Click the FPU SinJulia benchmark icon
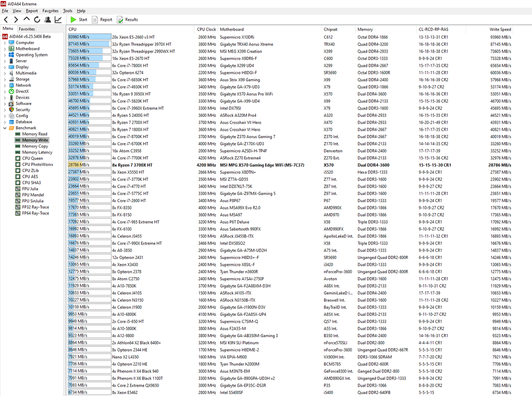Viewport: 532px width, 396px height. (x=18, y=201)
